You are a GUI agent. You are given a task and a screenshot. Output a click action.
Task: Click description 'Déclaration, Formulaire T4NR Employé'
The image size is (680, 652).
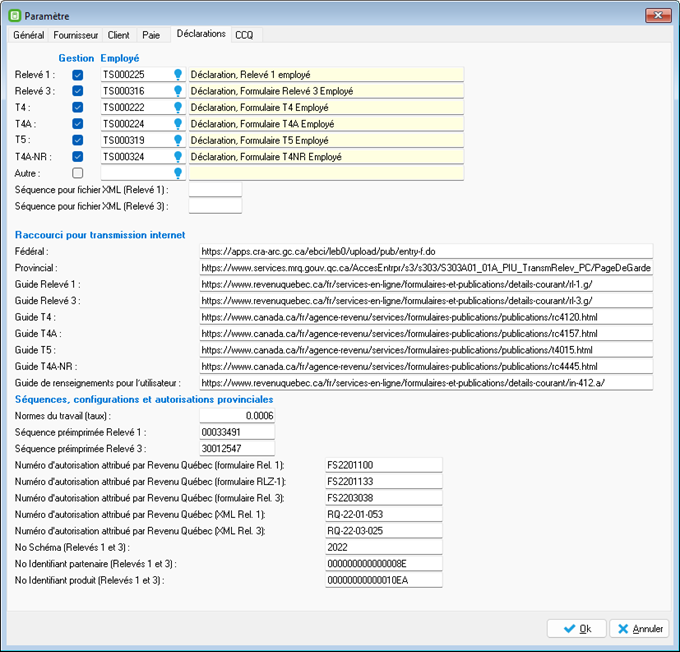coord(326,157)
